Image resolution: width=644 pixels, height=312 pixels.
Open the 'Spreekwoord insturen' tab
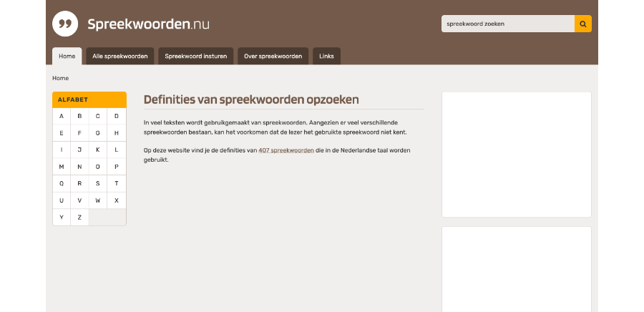[196, 57]
